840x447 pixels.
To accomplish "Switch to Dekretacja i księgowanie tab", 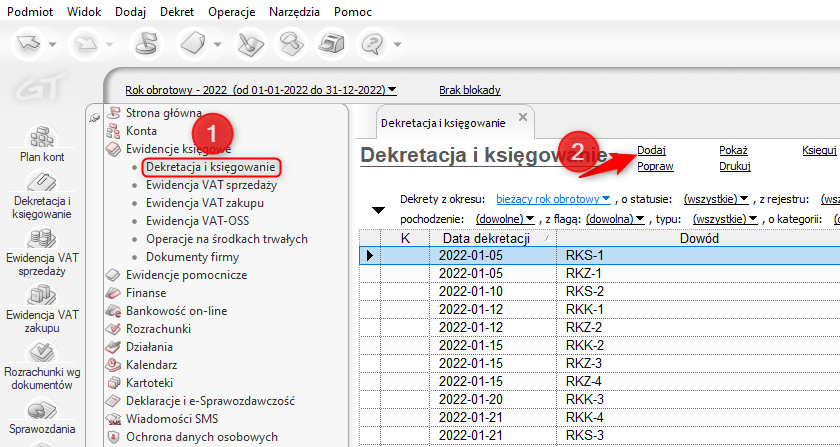I will click(443, 123).
